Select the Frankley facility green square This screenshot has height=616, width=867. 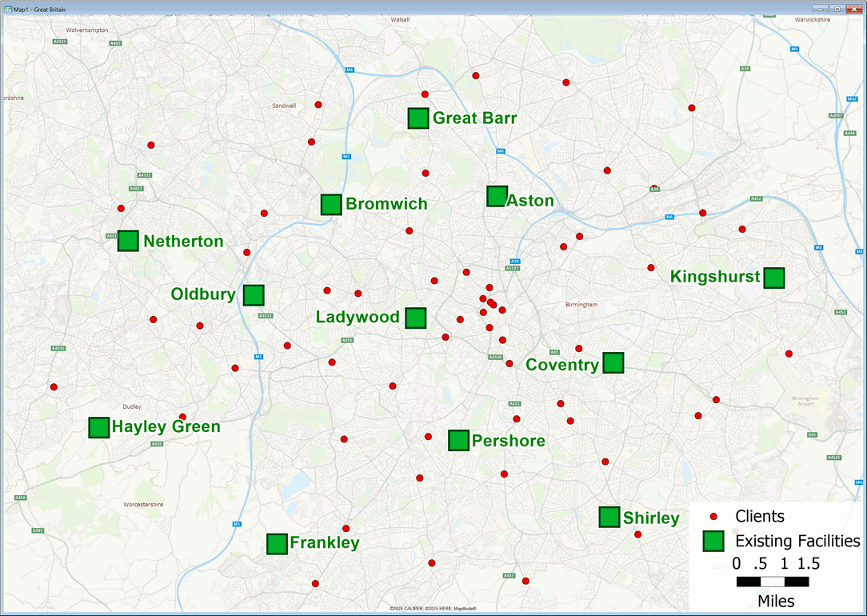tap(277, 544)
